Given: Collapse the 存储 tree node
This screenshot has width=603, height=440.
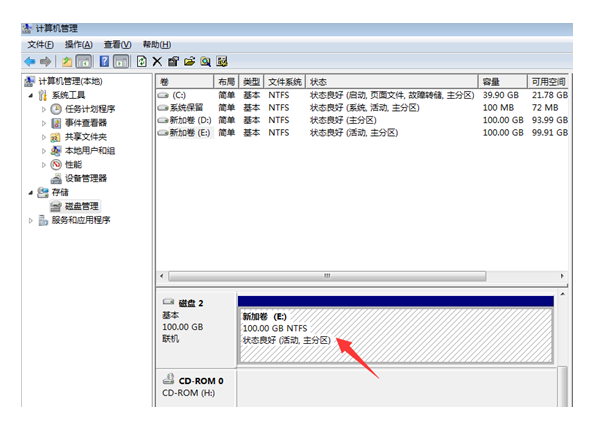Looking at the screenshot, I should coord(31,192).
